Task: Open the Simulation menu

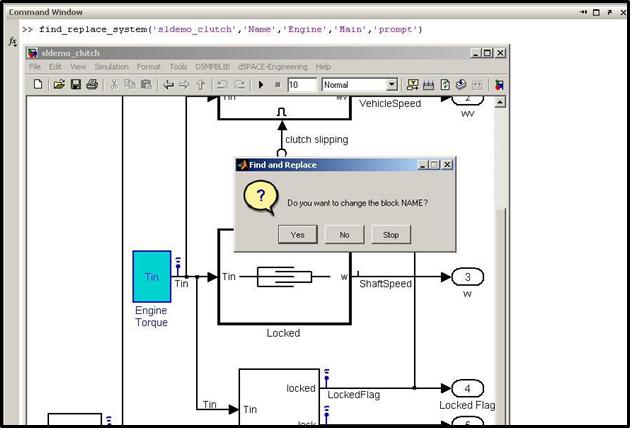Action: 111,66
